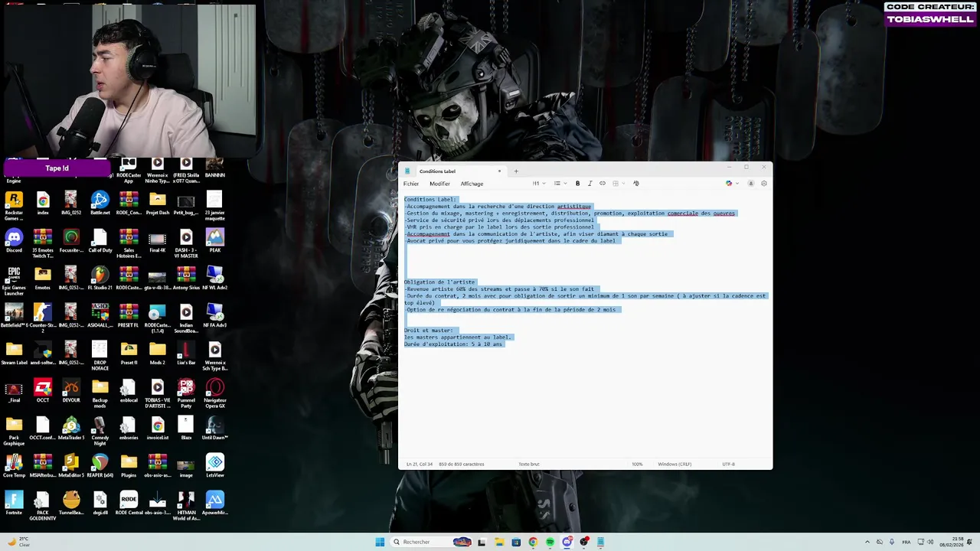
Task: Select the Conditions Label tab
Action: pyautogui.click(x=452, y=171)
